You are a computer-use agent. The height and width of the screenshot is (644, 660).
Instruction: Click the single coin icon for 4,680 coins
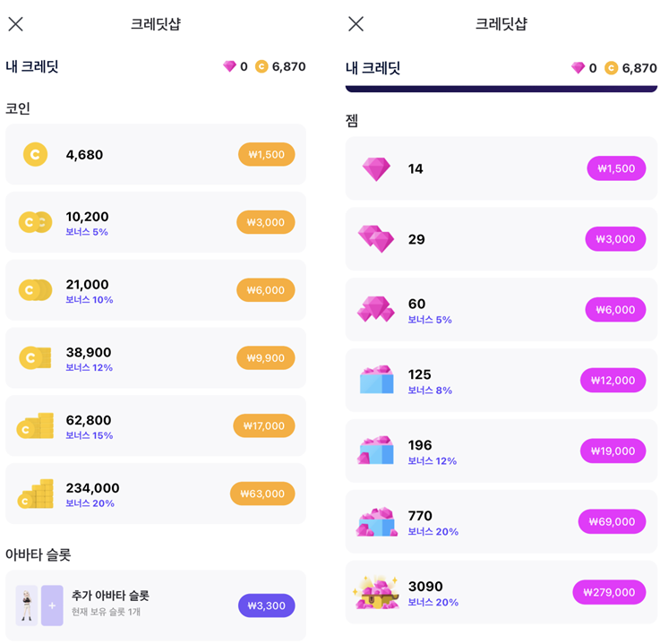click(x=35, y=154)
